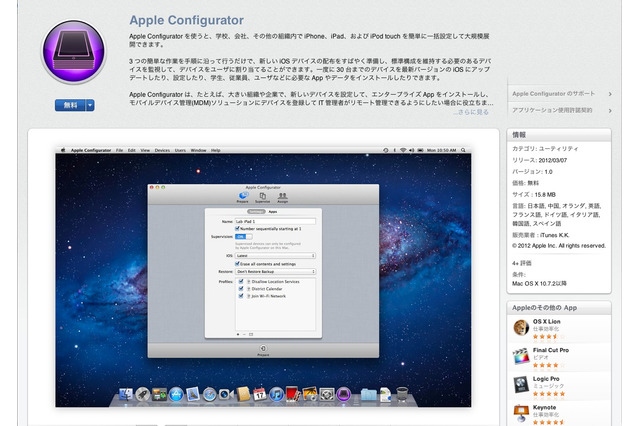Expand the Apple Configurator のサポート chevron
Screen dimensions: 640x426
pos(610,94)
